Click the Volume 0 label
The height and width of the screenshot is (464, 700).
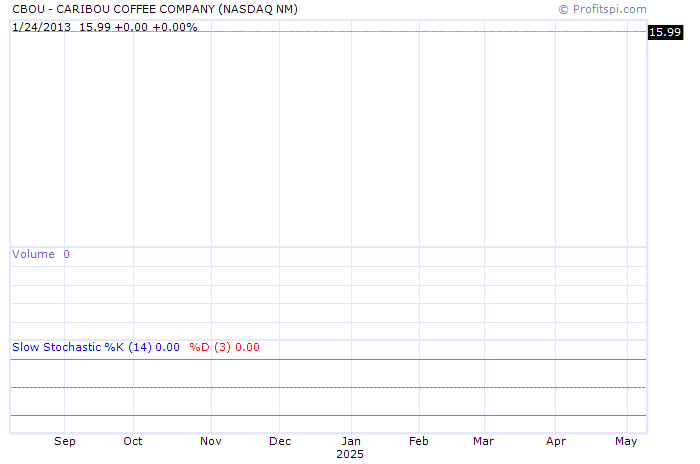pos(41,254)
